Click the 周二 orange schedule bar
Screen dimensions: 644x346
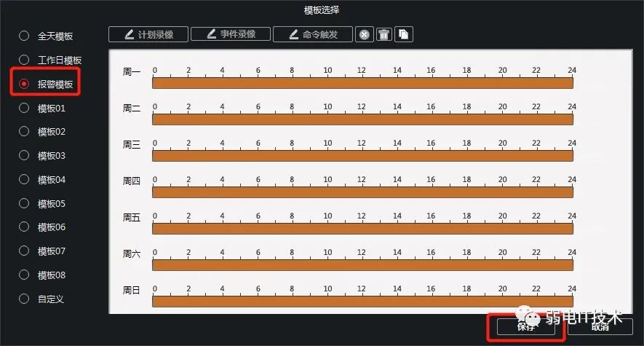(362, 119)
